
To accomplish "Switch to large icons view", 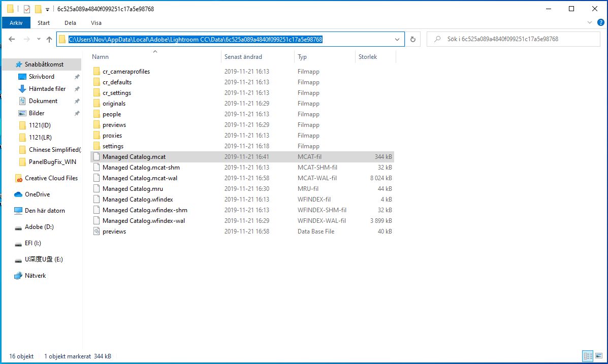I will click(x=599, y=355).
